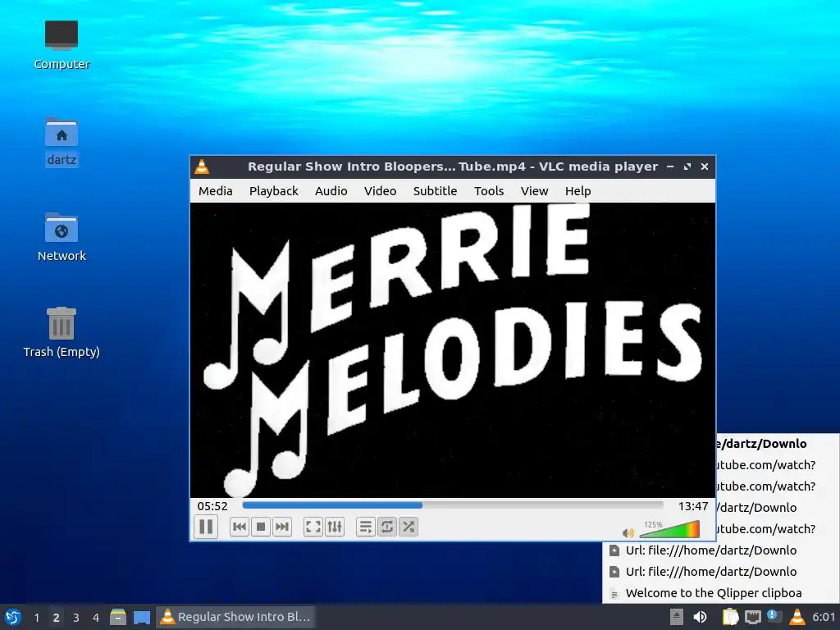Image resolution: width=840 pixels, height=630 pixels.
Task: Select the Network desktop icon
Action: [62, 237]
